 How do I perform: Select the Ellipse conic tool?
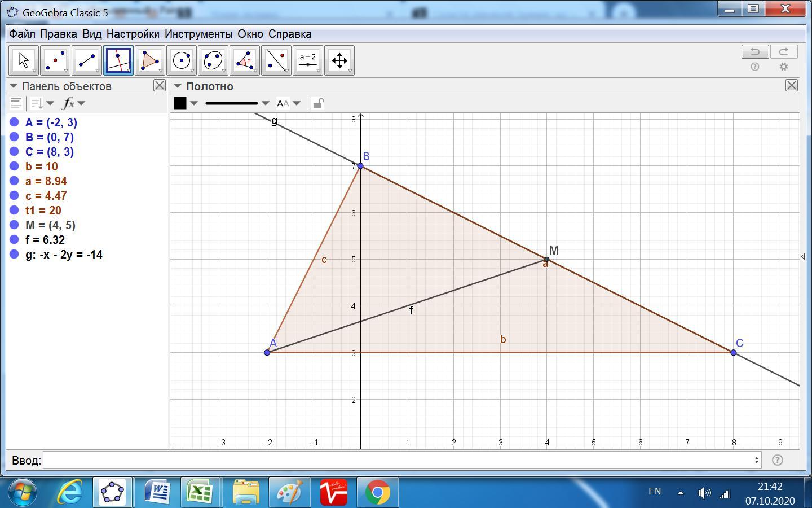point(213,60)
